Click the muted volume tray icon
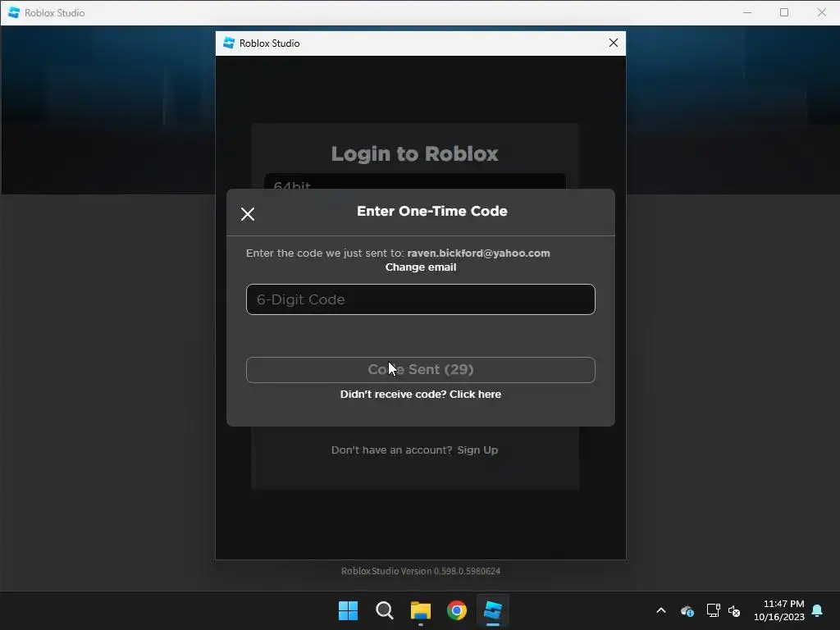Viewport: 840px width, 630px height. 734,610
